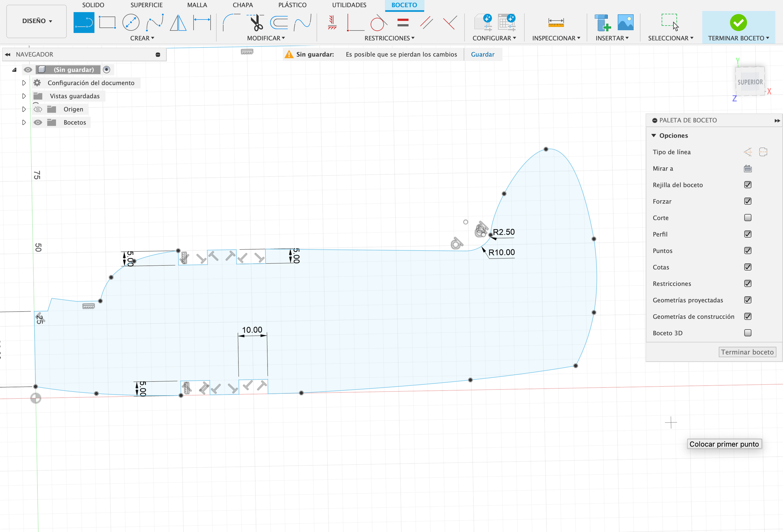Screen dimensions: 783x532
Task: Select the Line sketch tool
Action: coord(84,22)
